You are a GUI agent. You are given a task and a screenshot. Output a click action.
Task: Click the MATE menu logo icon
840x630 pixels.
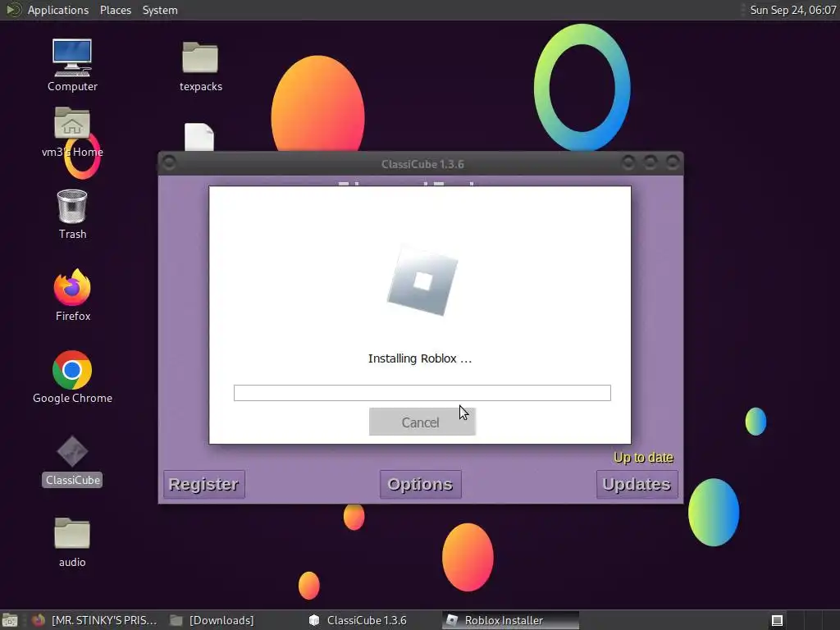click(x=13, y=10)
